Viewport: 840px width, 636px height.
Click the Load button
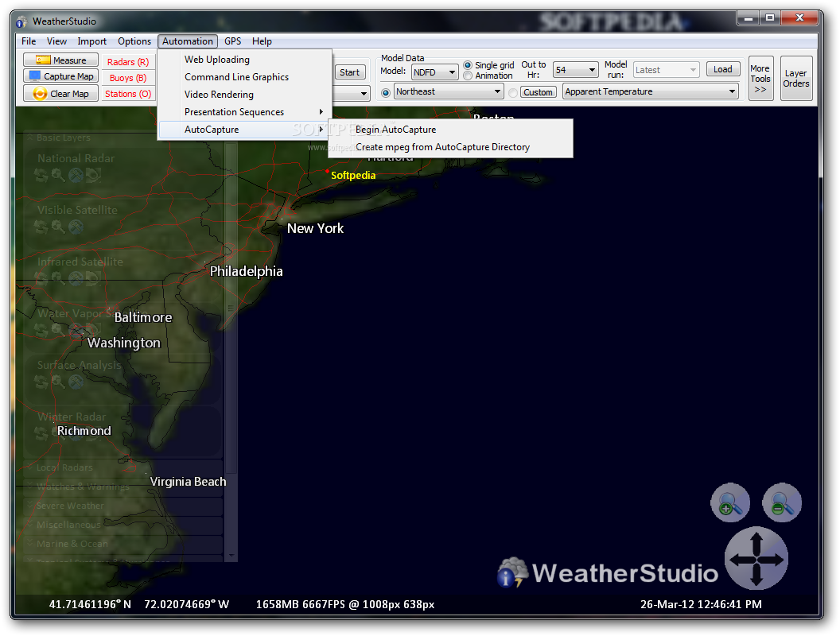(x=723, y=69)
